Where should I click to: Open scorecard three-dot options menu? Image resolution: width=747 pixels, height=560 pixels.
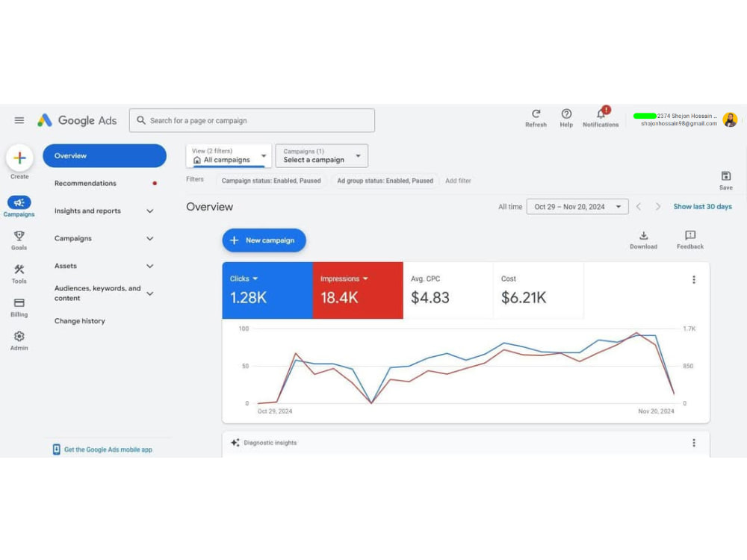click(x=694, y=279)
